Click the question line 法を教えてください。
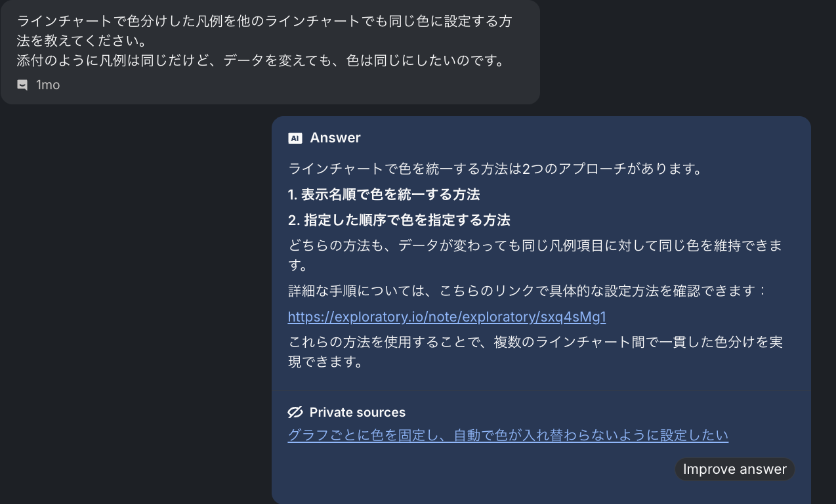836x504 pixels. pyautogui.click(x=81, y=41)
